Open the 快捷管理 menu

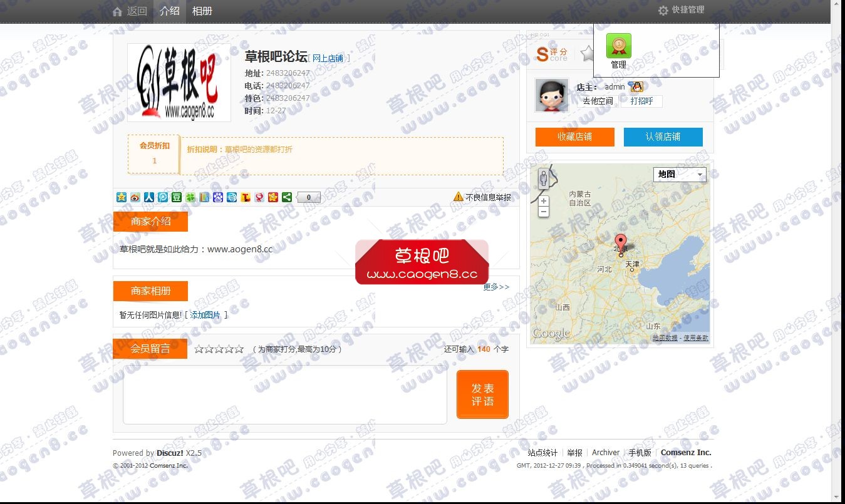pyautogui.click(x=682, y=10)
